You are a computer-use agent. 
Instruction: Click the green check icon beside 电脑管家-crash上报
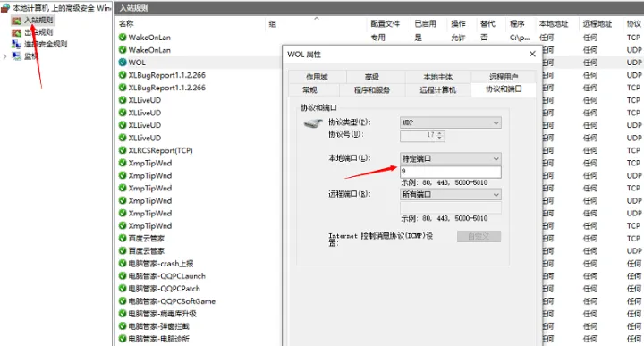[x=123, y=264]
